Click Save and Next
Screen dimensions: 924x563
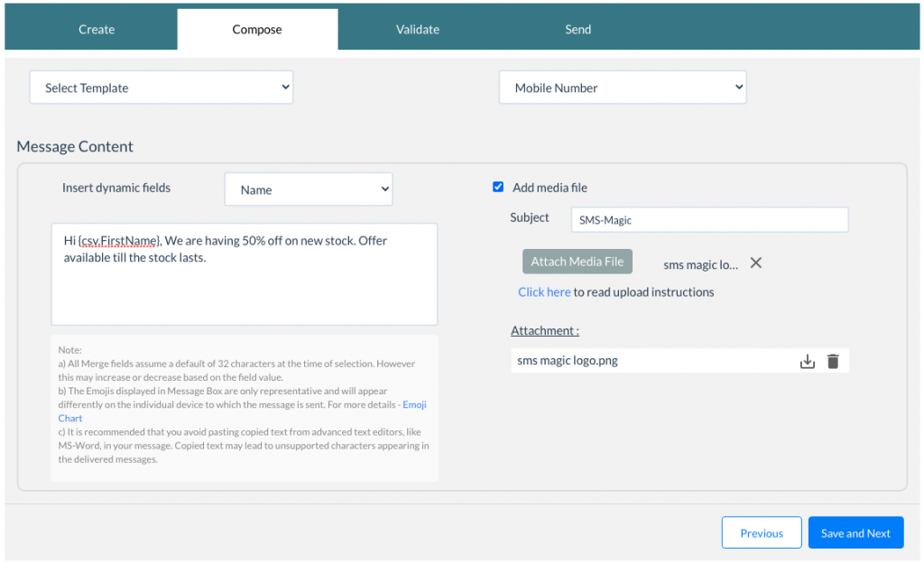coord(855,532)
